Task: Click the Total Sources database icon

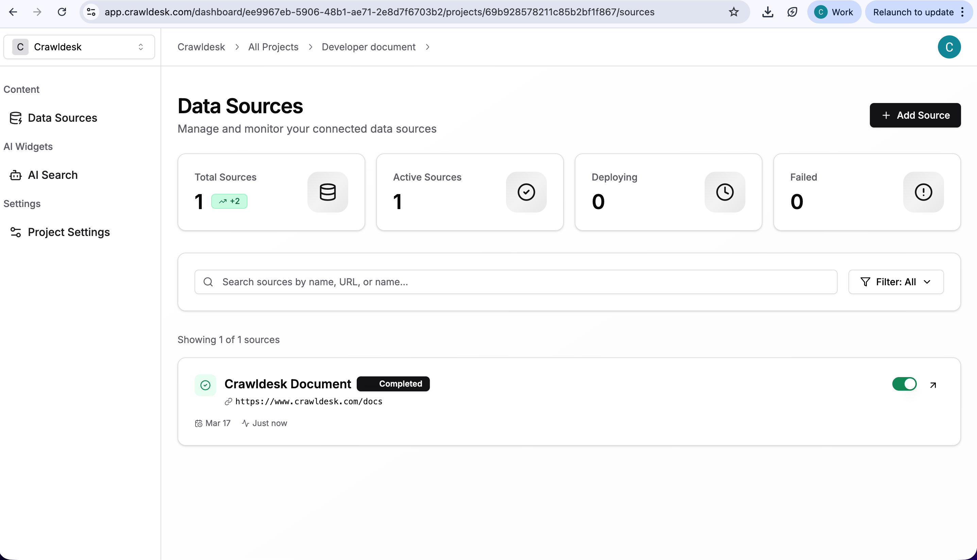Action: 327,192
